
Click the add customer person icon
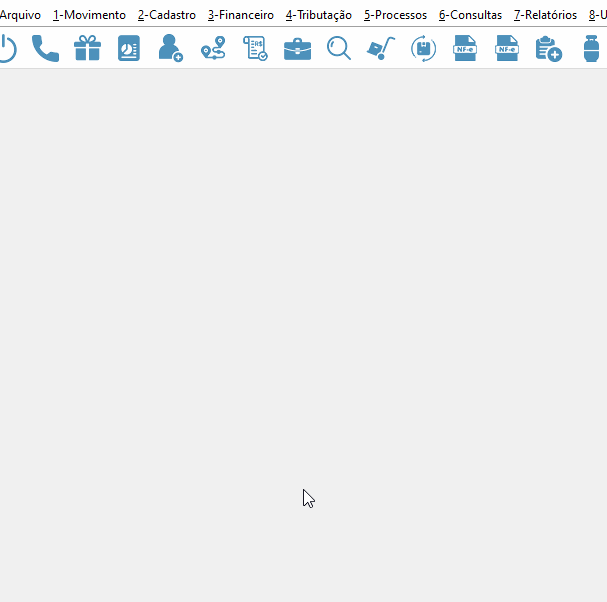pyautogui.click(x=171, y=48)
